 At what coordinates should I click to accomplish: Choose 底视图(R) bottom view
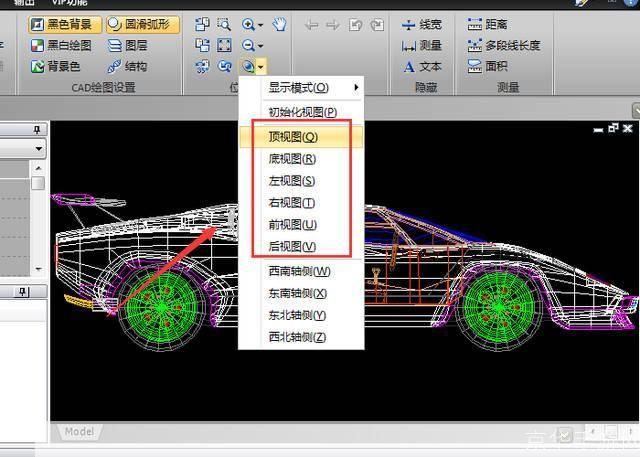pyautogui.click(x=301, y=158)
